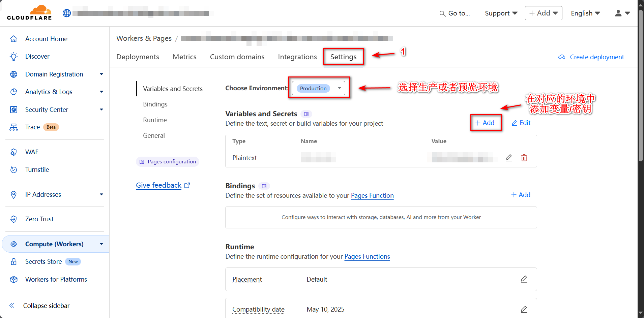Click the Cloudflare logo
This screenshot has width=644, height=318.
[x=29, y=13]
